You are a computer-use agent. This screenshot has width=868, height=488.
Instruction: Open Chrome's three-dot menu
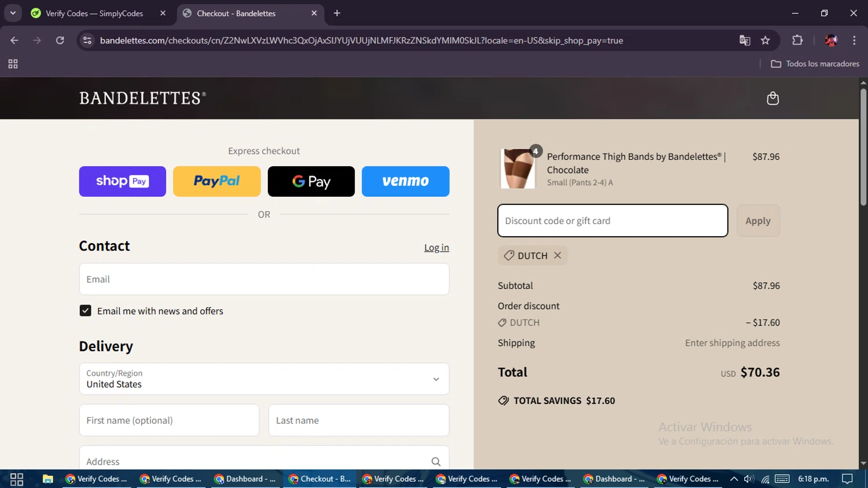(x=854, y=41)
